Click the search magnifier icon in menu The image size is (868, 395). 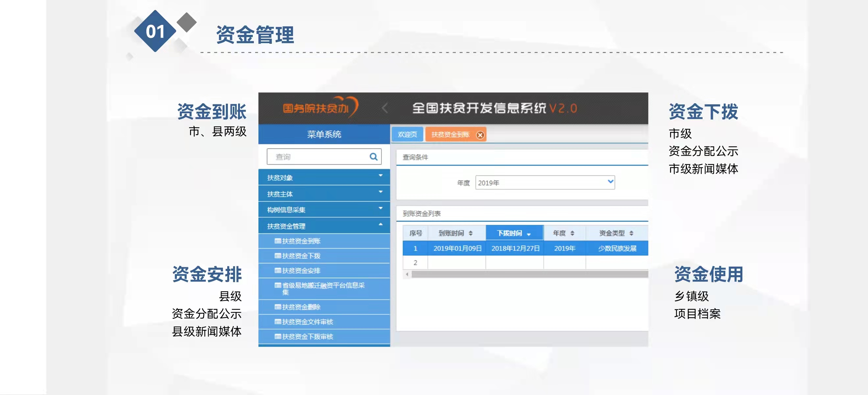point(373,156)
